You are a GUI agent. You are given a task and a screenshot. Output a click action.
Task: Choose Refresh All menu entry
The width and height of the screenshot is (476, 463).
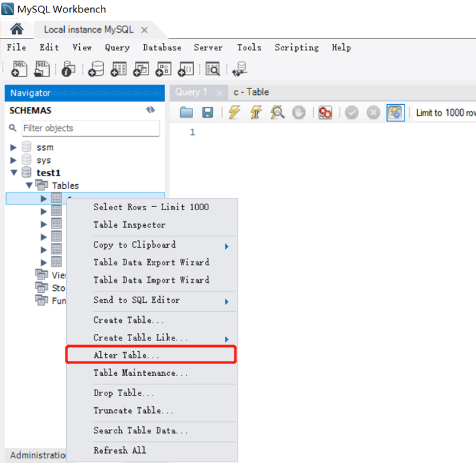click(x=152, y=451)
